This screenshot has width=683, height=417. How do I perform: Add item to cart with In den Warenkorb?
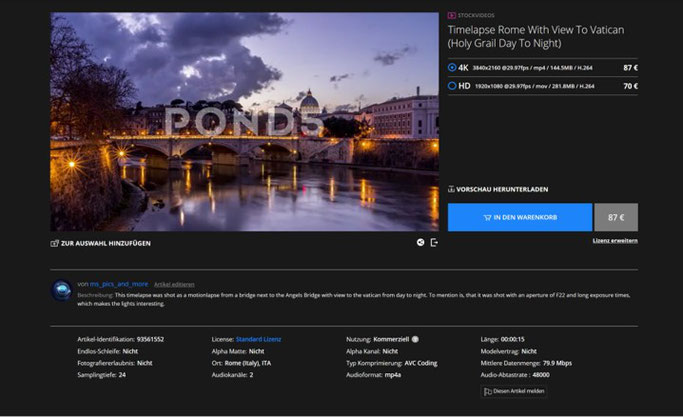tap(520, 217)
